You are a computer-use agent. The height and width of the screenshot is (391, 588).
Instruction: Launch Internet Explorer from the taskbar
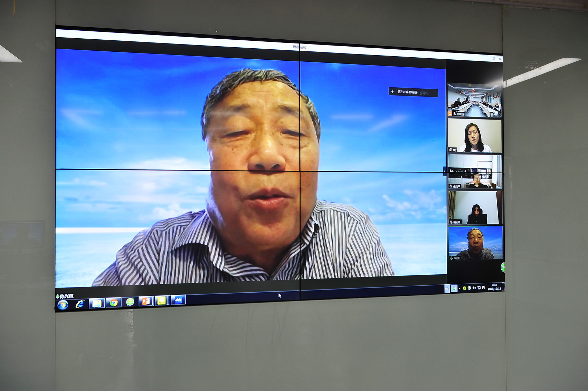(80, 304)
